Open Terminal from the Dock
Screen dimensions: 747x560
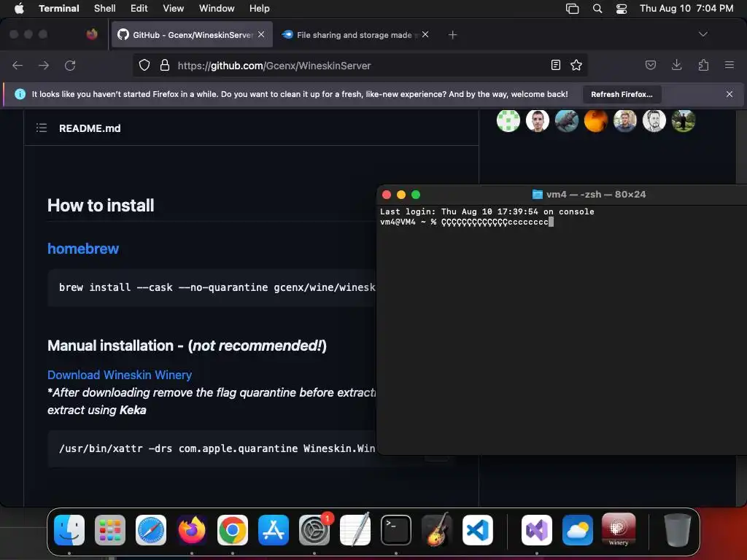click(396, 530)
